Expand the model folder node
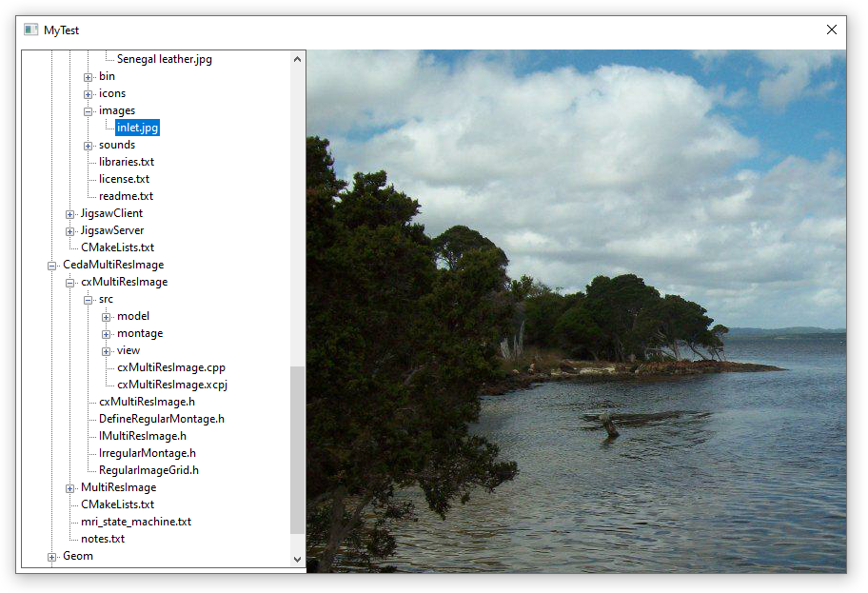 106,317
